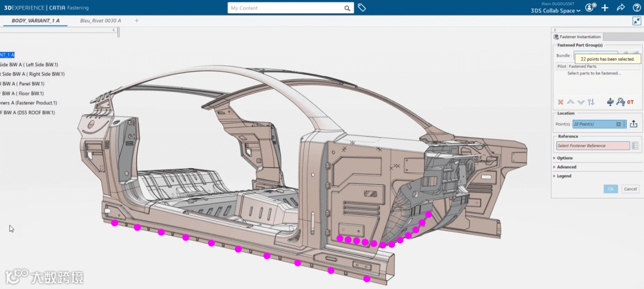Viewport: 644px width, 289px height.
Task: Click the plus Add icon in top bar
Action: click(605, 8)
